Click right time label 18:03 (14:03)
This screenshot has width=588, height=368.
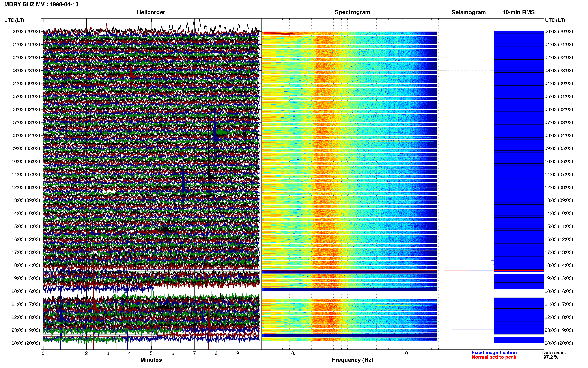point(559,265)
